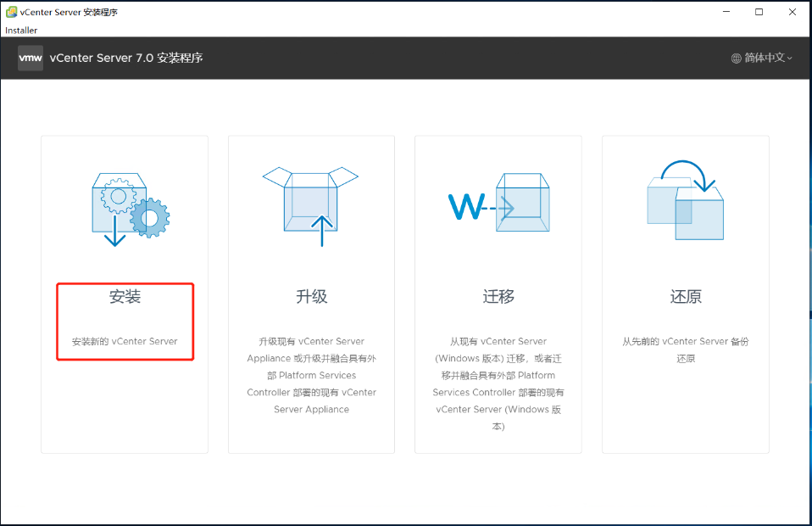This screenshot has width=812, height=526.
Task: Click the vCenter installer title-bar app icon
Action: (x=11, y=12)
